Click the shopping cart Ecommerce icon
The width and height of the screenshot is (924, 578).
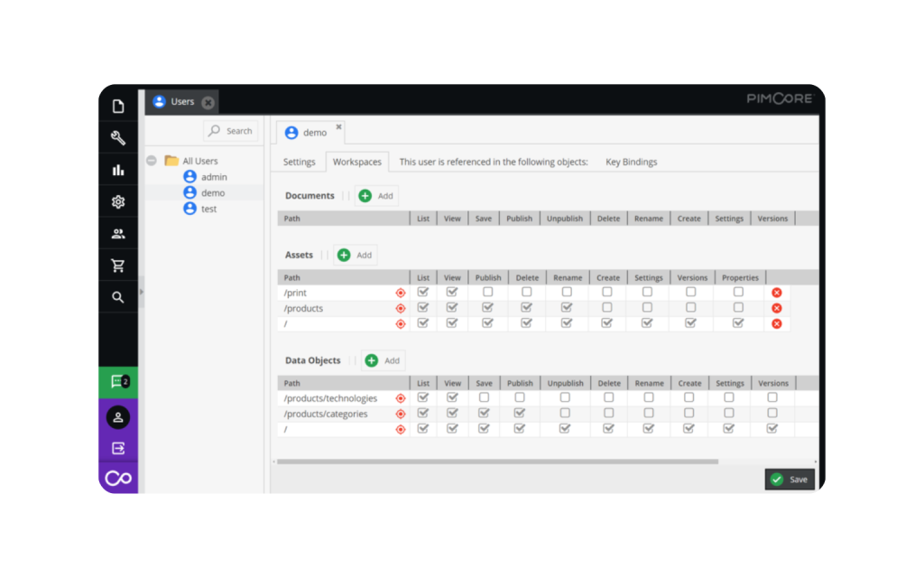point(118,266)
